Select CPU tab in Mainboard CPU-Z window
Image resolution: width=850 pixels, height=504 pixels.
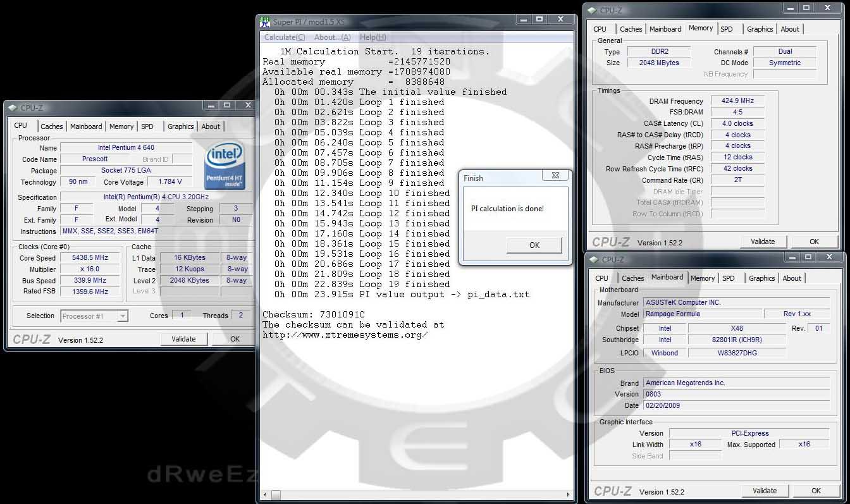[601, 278]
